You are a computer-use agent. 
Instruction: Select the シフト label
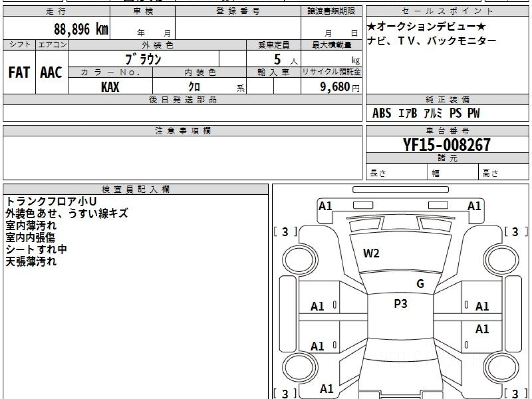[x=19, y=45]
